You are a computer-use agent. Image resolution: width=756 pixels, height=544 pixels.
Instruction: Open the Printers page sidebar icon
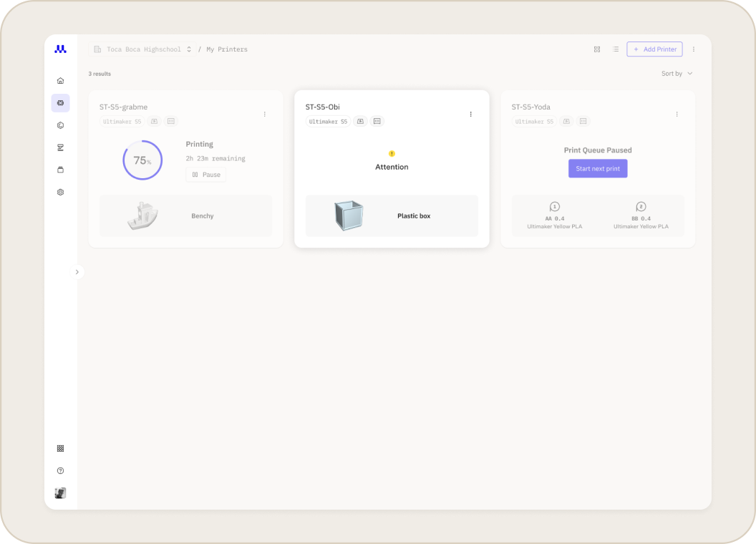(x=60, y=103)
